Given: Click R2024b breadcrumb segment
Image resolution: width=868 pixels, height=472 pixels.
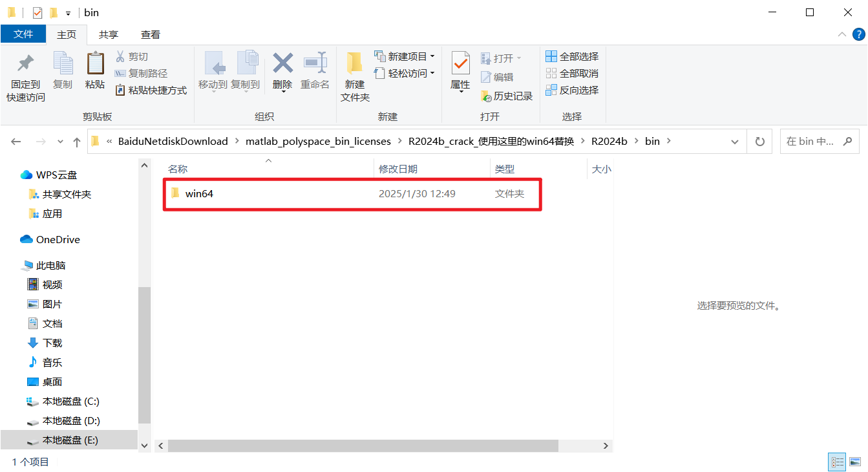Looking at the screenshot, I should pyautogui.click(x=609, y=142).
